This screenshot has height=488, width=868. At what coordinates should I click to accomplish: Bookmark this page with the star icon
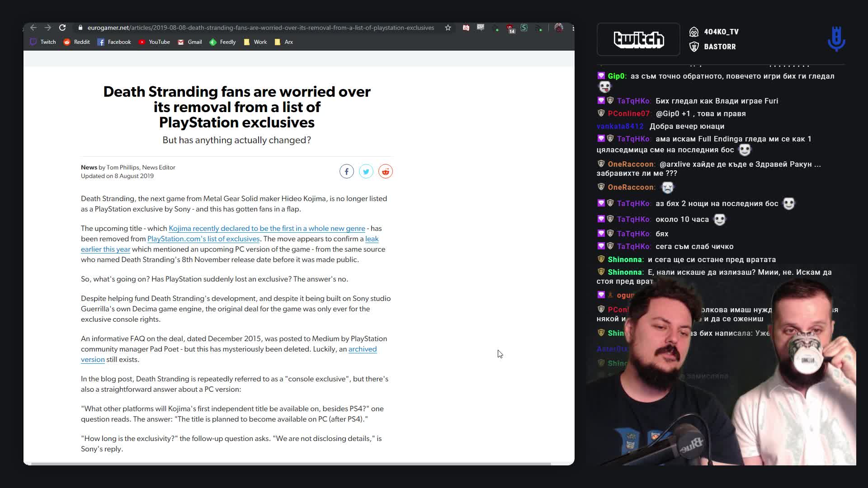pos(448,28)
